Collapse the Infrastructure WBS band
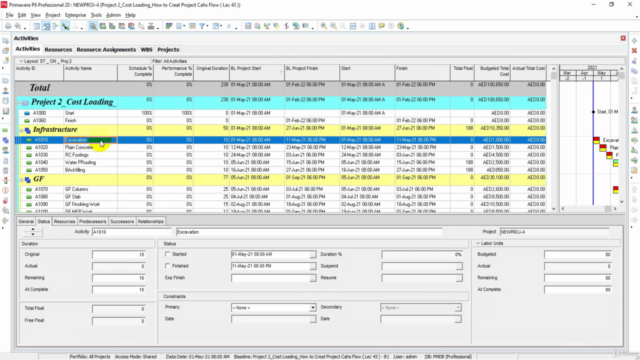This screenshot has height=360, width=640. (22, 130)
